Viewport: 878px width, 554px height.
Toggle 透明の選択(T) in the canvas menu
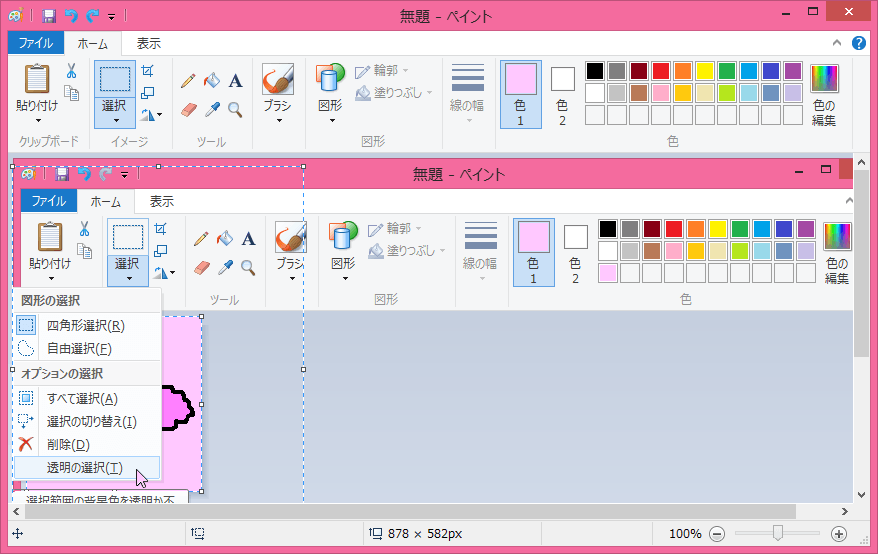coord(87,467)
